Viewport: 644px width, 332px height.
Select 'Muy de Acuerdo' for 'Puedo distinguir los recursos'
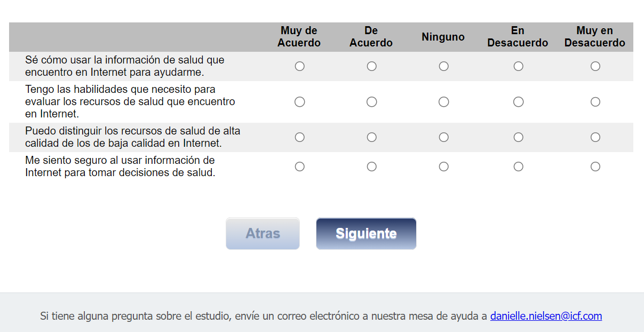tap(300, 137)
